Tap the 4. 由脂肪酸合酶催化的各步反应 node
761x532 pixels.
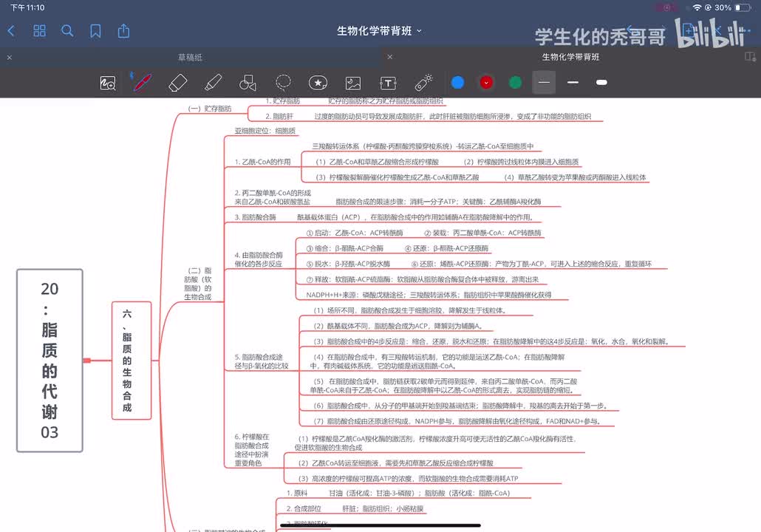point(259,259)
